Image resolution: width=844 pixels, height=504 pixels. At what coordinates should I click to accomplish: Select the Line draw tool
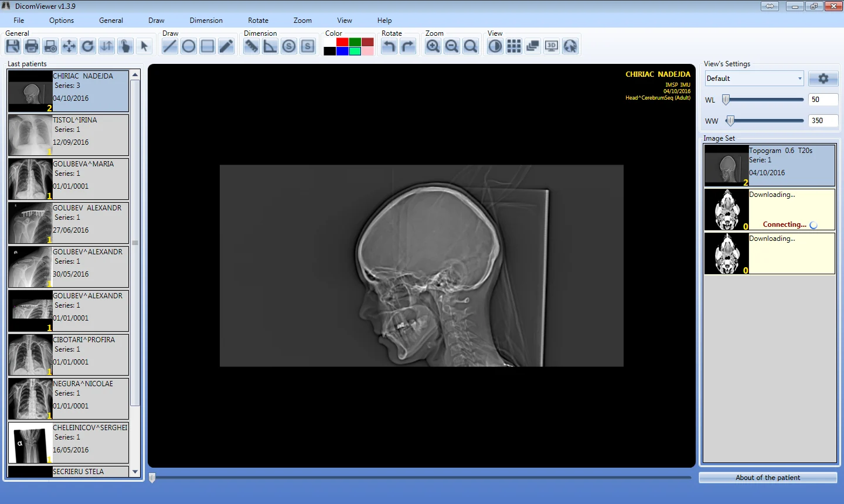[170, 46]
